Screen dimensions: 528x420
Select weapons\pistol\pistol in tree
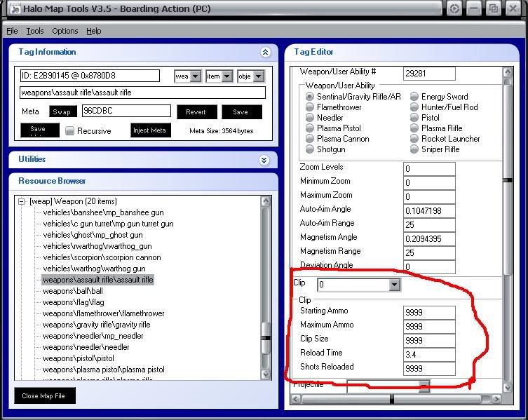(79, 358)
